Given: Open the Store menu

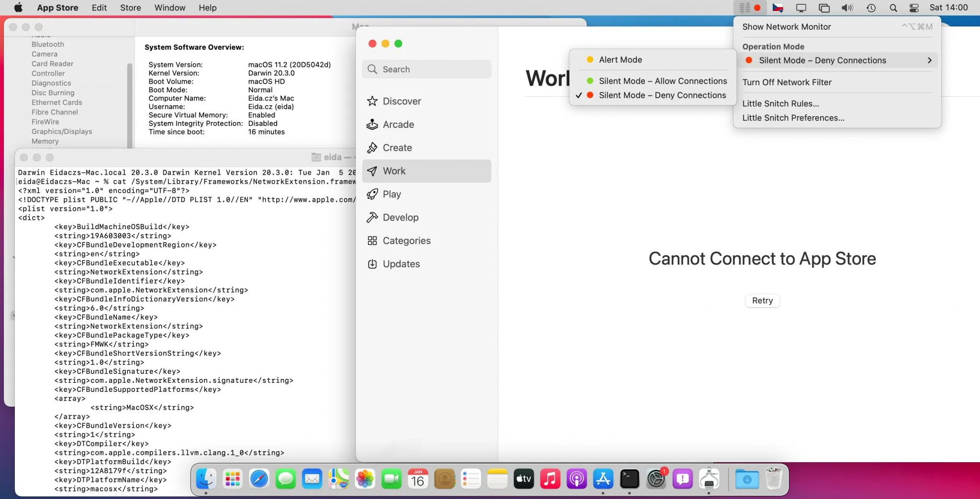Looking at the screenshot, I should (130, 8).
